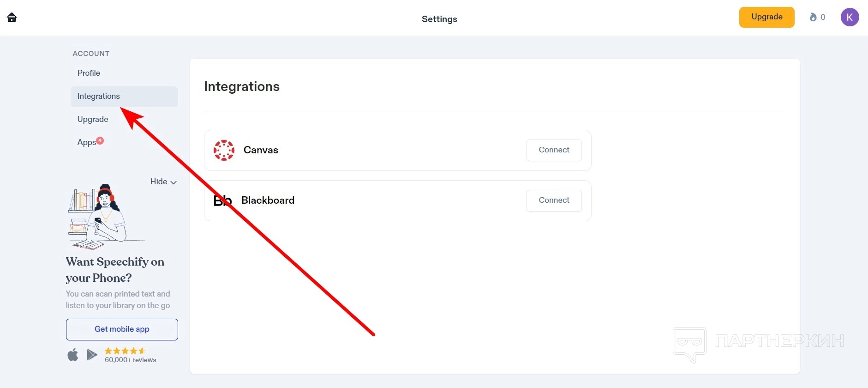
Task: Click the Google Play icon
Action: pyautogui.click(x=92, y=355)
